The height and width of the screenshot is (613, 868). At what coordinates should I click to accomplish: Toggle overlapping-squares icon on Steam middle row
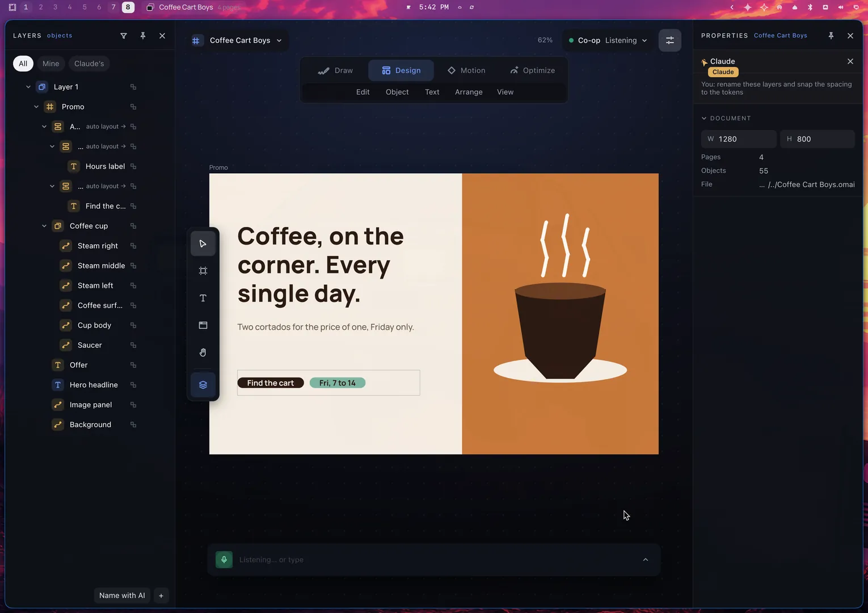(x=133, y=266)
